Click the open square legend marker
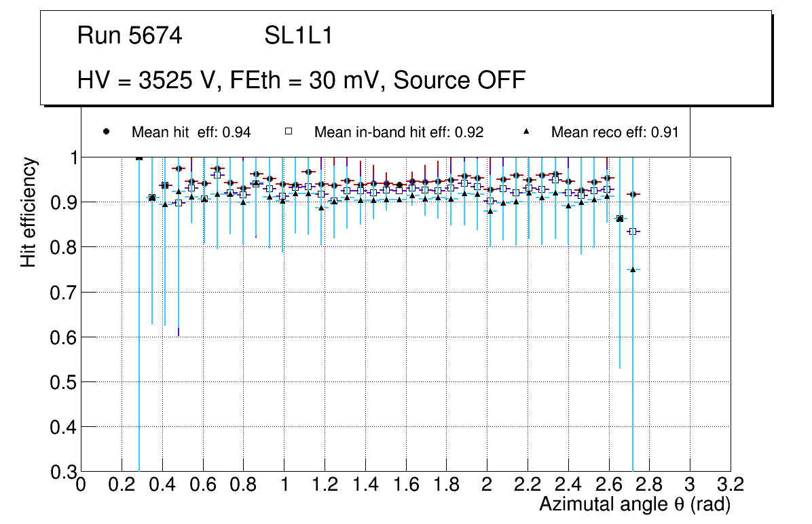 pyautogui.click(x=288, y=132)
